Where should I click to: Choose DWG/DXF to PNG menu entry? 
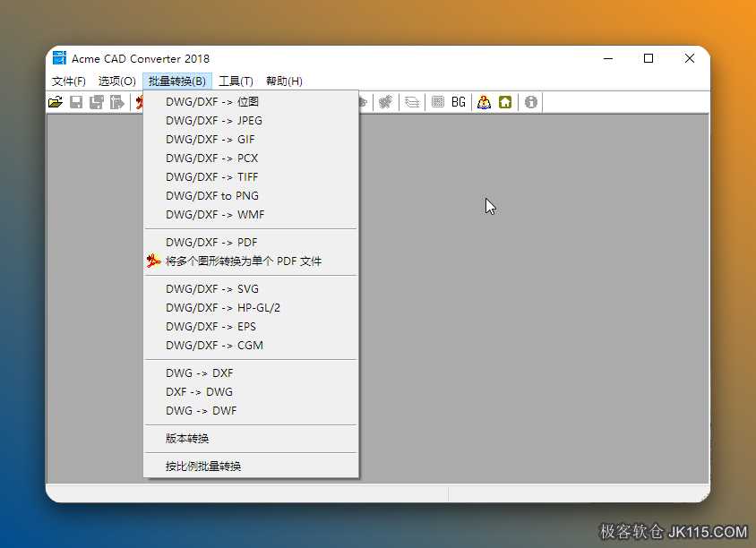[251, 196]
